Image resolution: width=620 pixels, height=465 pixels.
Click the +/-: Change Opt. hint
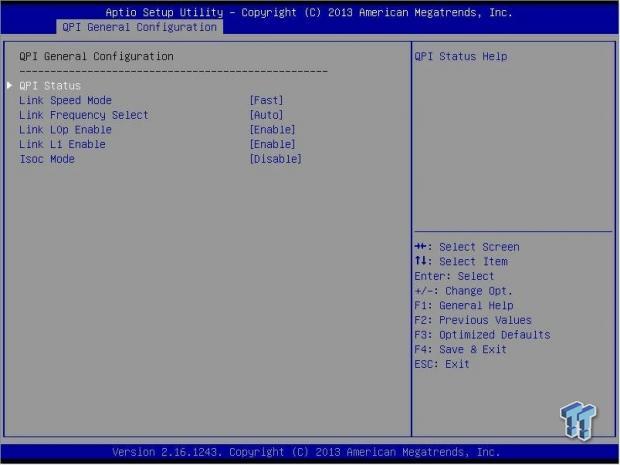click(463, 291)
